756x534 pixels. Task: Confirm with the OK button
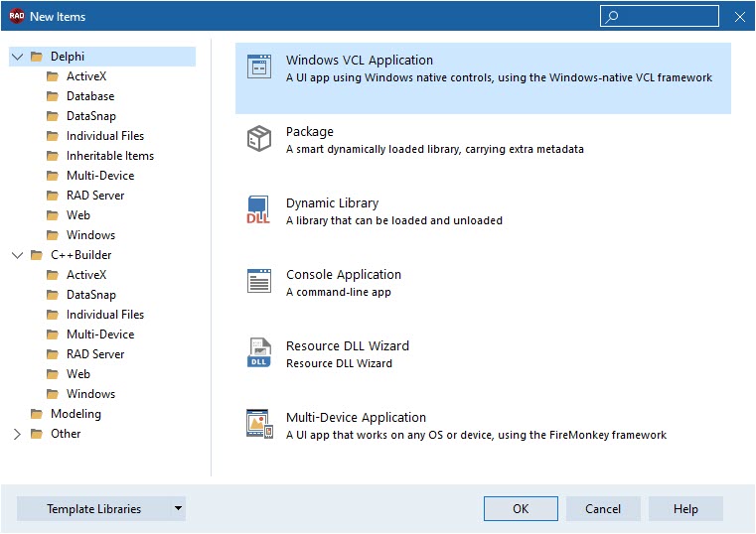click(521, 509)
